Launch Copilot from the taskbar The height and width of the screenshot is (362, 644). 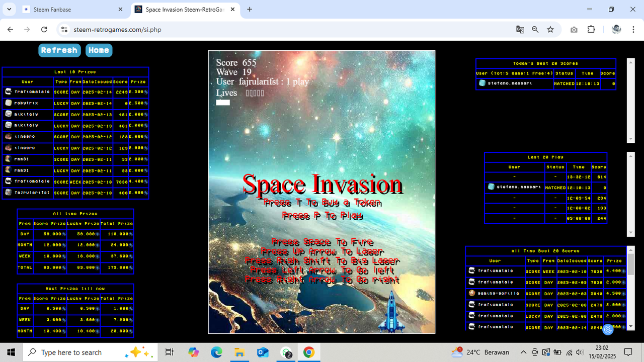click(x=193, y=352)
